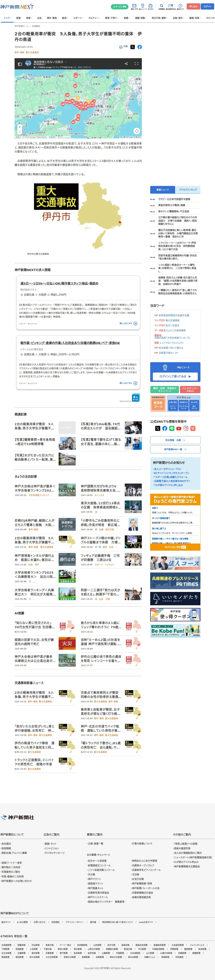Open the official X account icon in sidebar
This screenshot has height=980, width=215.
click(x=158, y=428)
